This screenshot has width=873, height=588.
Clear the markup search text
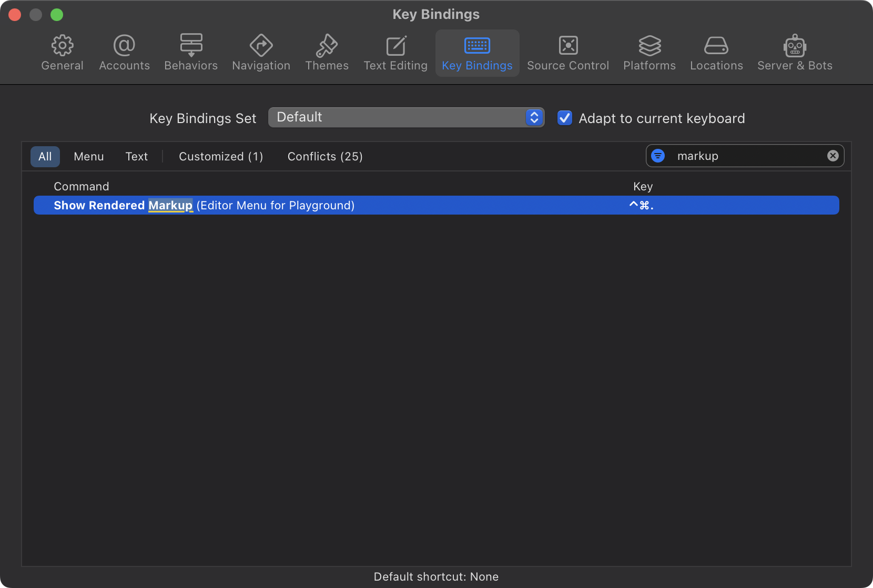point(833,156)
